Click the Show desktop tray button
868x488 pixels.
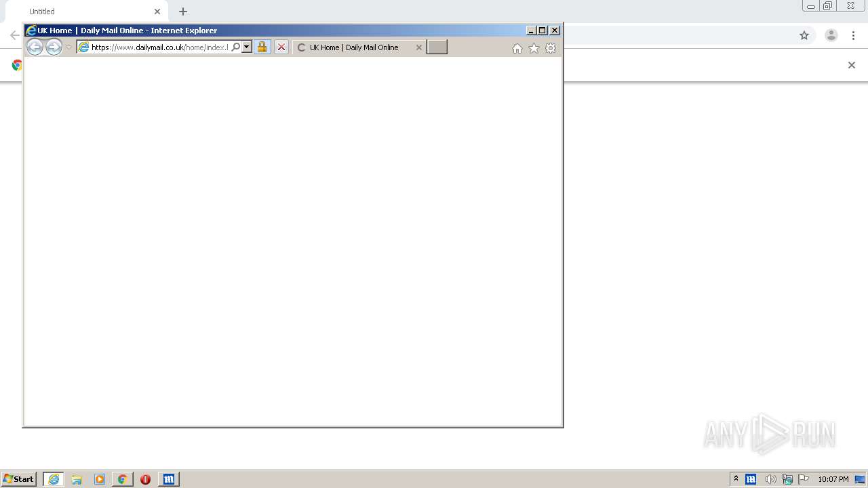pyautogui.click(x=860, y=479)
